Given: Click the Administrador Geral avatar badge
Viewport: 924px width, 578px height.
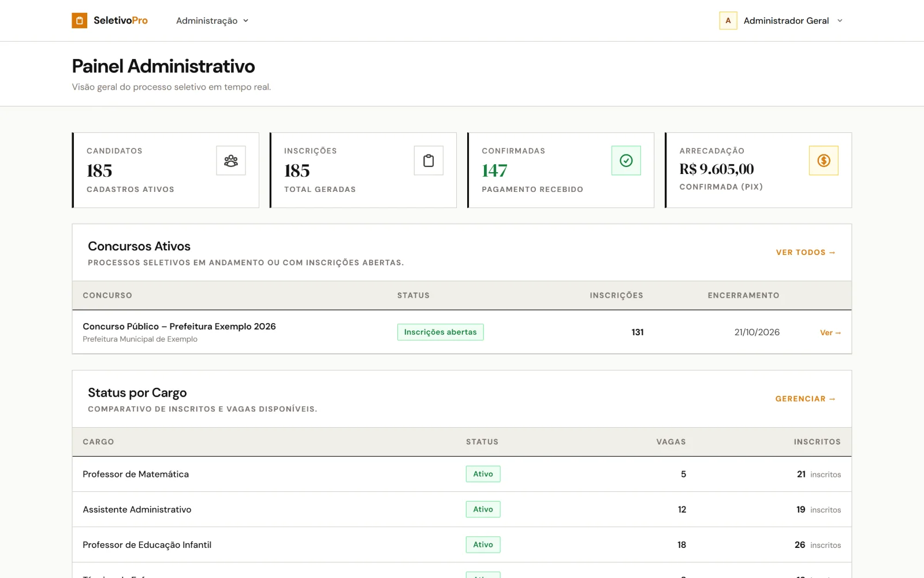Looking at the screenshot, I should pos(728,20).
